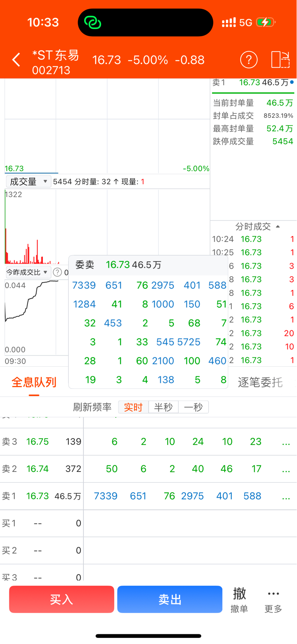Tap header price 16.73

click(x=107, y=60)
